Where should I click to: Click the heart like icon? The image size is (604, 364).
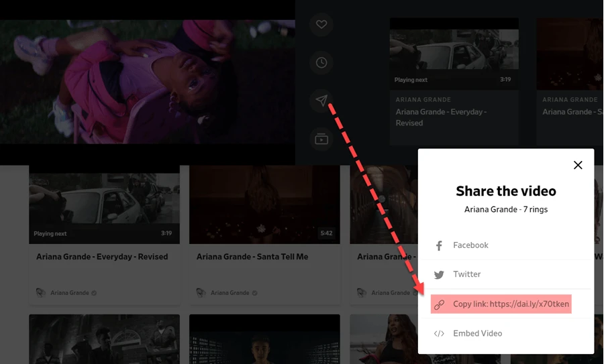tap(321, 24)
